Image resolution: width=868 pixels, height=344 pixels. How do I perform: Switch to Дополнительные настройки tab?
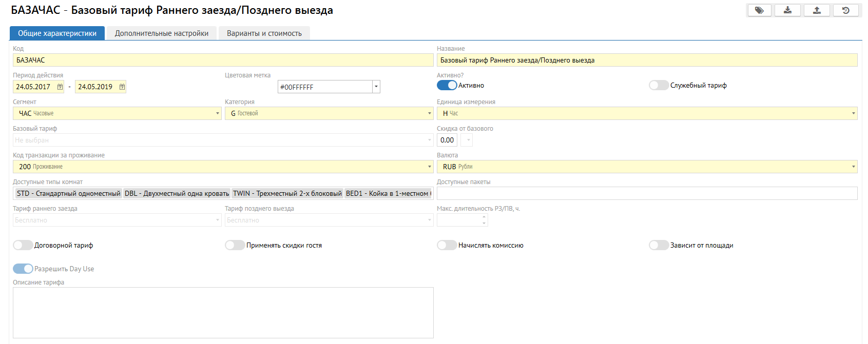point(162,33)
